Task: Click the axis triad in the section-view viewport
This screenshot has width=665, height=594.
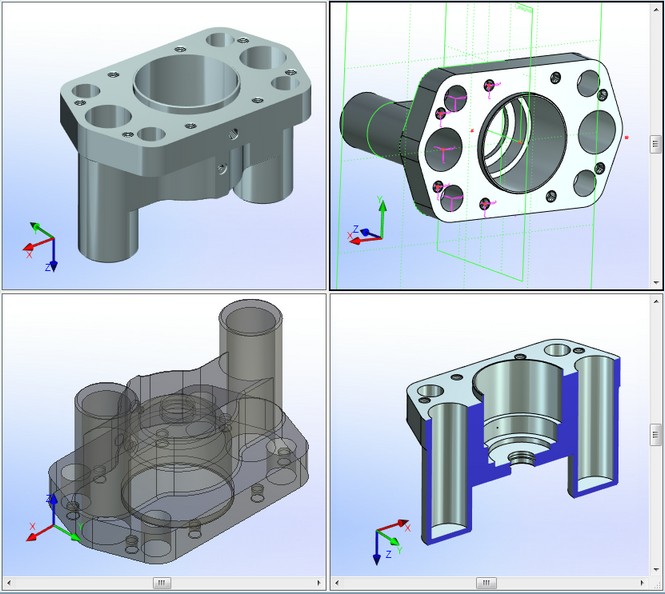Action: click(x=389, y=541)
